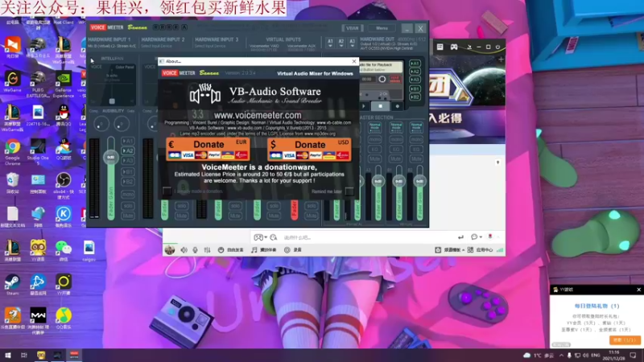Click the orange button in YY game popup
The width and height of the screenshot is (644, 362).
625,340
